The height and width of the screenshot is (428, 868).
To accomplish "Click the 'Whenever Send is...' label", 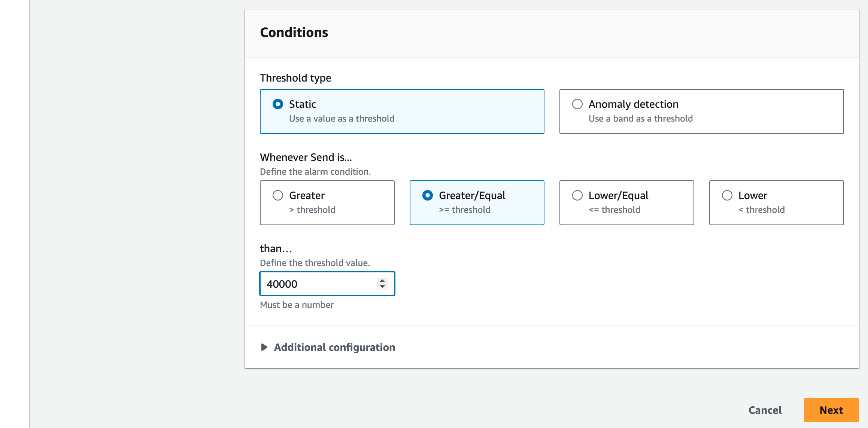I will [x=306, y=157].
